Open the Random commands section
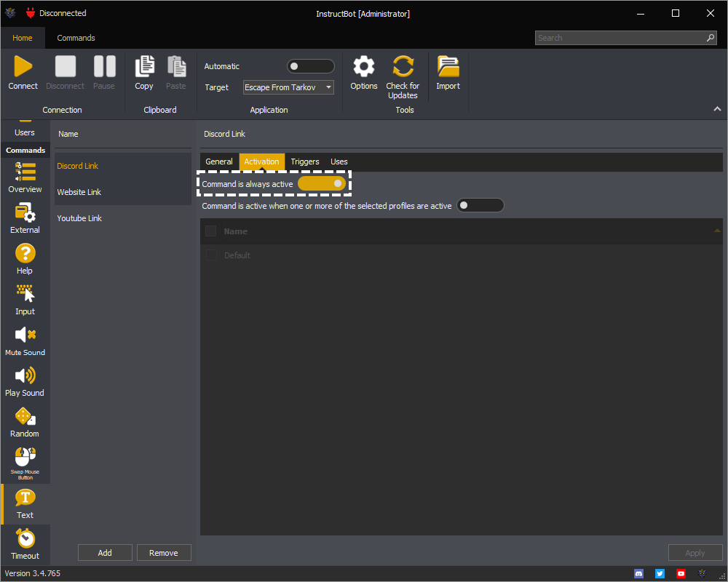Screen dimensions: 728x582 click(25, 423)
